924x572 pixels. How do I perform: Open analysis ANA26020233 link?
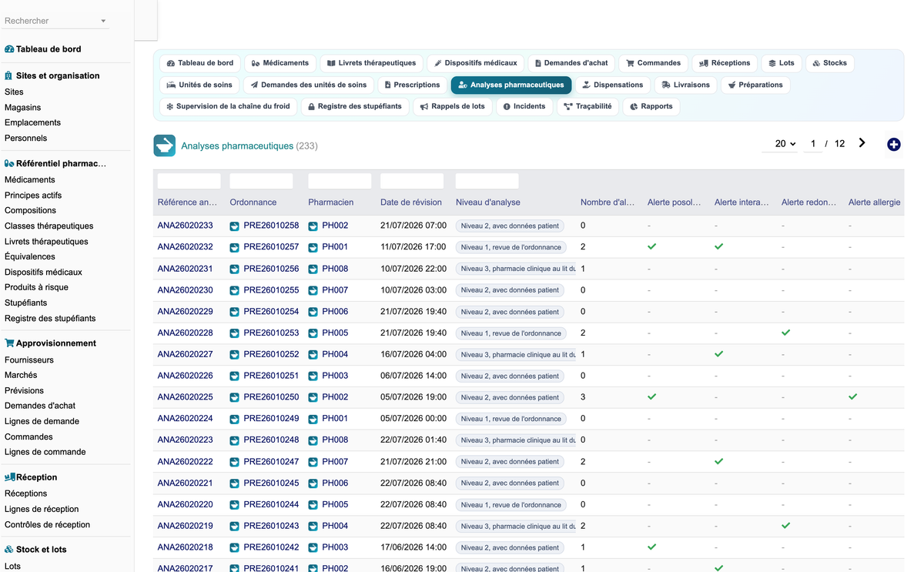[185, 226]
